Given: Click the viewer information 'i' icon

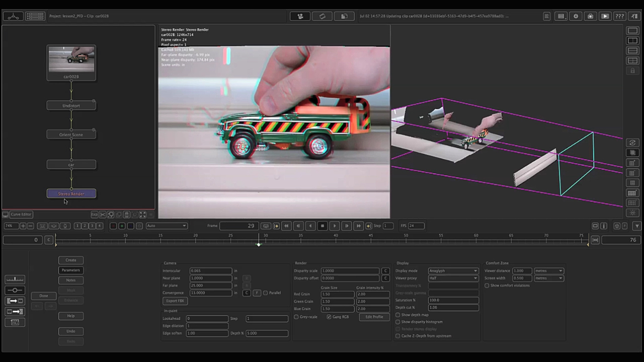Looking at the screenshot, I should (x=604, y=226).
